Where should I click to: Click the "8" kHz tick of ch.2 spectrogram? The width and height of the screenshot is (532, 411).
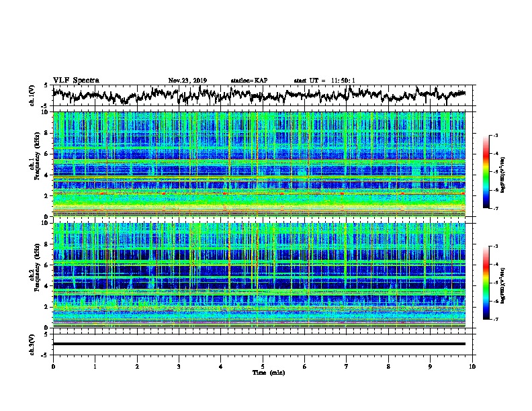coord(47,244)
